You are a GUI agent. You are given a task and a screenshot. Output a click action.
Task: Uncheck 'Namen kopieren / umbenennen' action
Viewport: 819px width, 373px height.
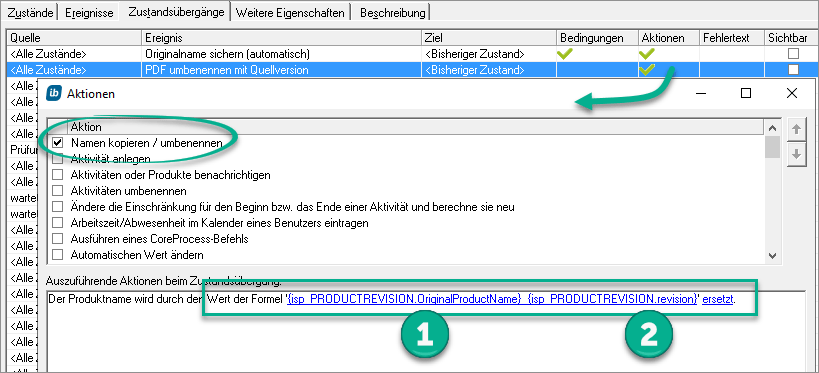coord(57,143)
